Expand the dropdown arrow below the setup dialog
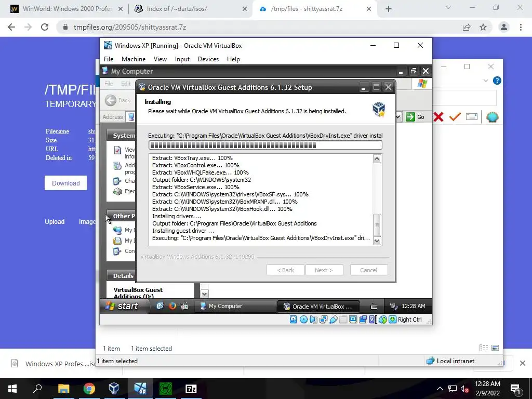The image size is (532, 399). coord(204,294)
